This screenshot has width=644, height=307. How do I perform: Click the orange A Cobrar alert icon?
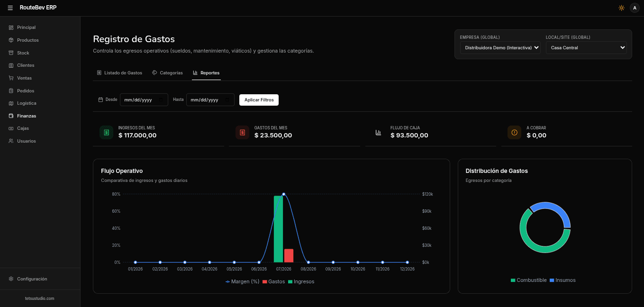pyautogui.click(x=514, y=133)
